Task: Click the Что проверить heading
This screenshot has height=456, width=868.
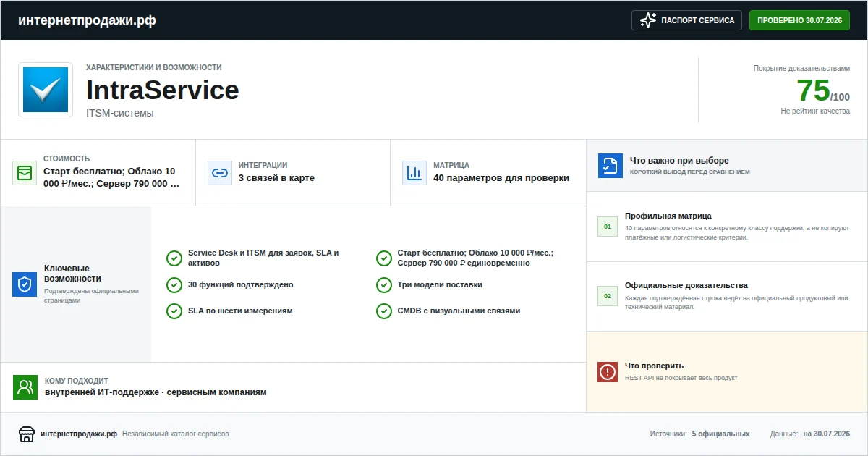Action: click(x=654, y=366)
